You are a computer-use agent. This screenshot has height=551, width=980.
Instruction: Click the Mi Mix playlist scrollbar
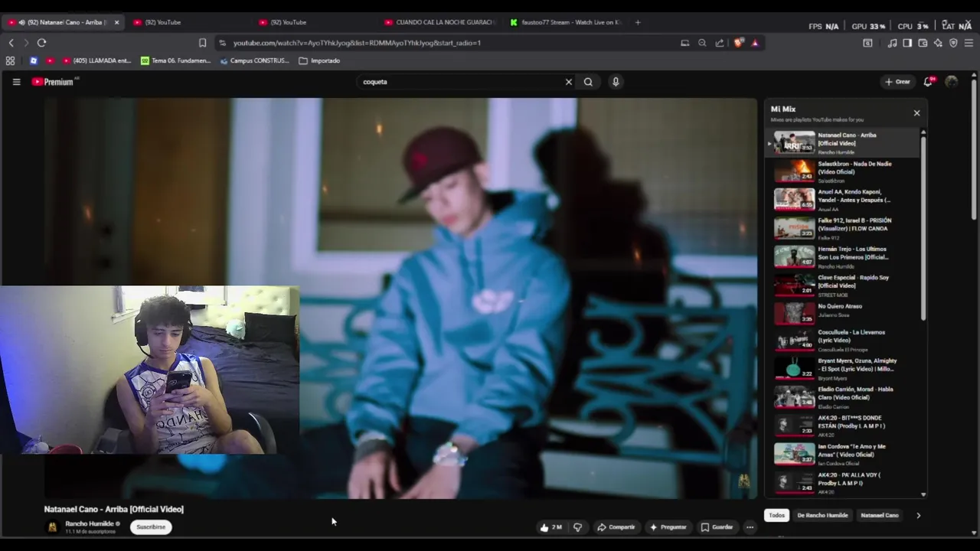click(x=923, y=230)
